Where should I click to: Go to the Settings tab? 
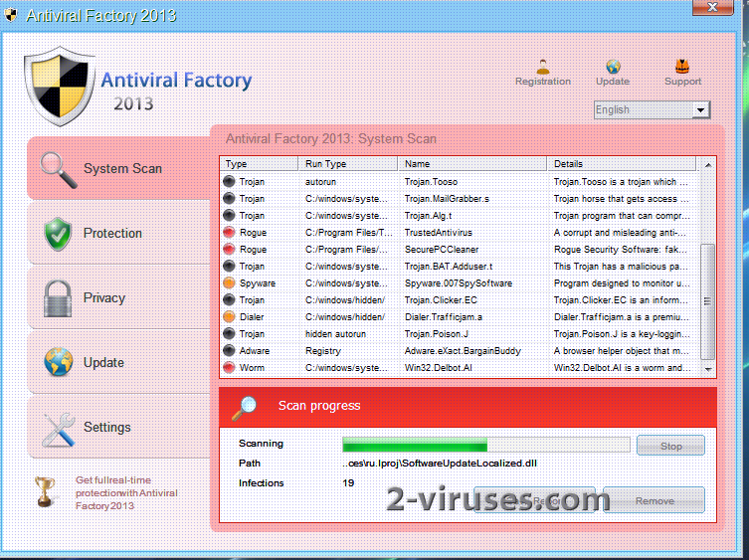(x=119, y=427)
